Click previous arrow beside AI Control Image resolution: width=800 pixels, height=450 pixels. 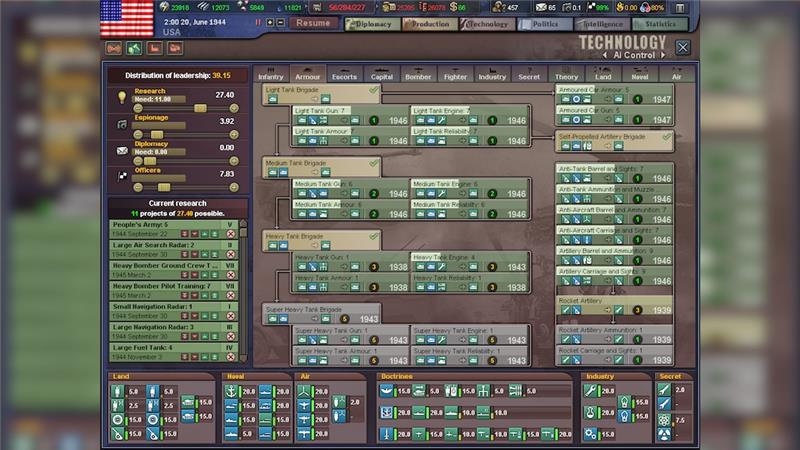pyautogui.click(x=605, y=55)
